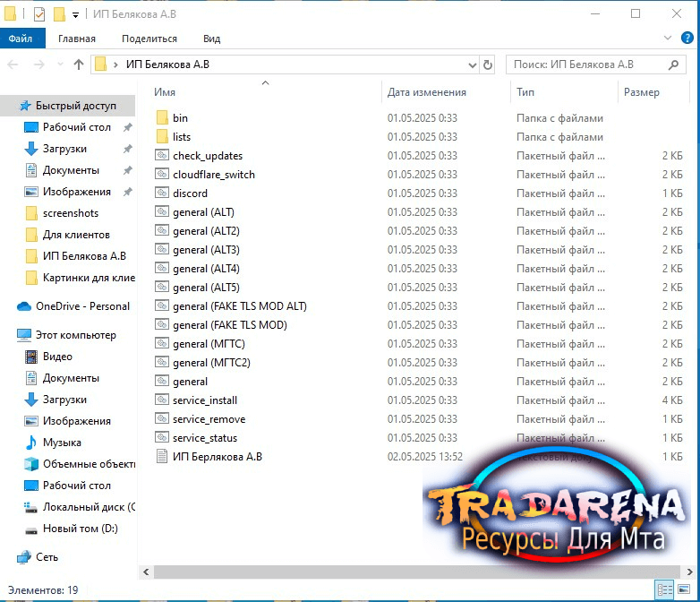The image size is (700, 602).
Task: Click the scrollbar right arrow
Action: (x=689, y=572)
